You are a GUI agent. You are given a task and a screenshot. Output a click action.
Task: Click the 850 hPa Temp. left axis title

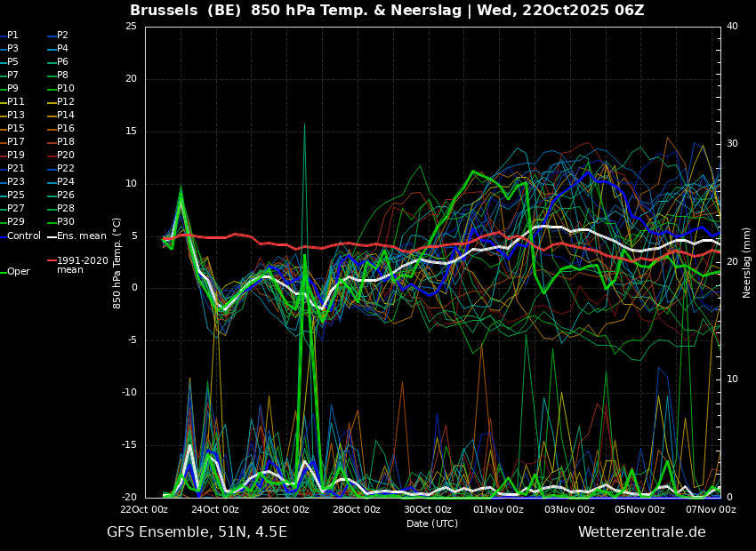[x=117, y=262]
